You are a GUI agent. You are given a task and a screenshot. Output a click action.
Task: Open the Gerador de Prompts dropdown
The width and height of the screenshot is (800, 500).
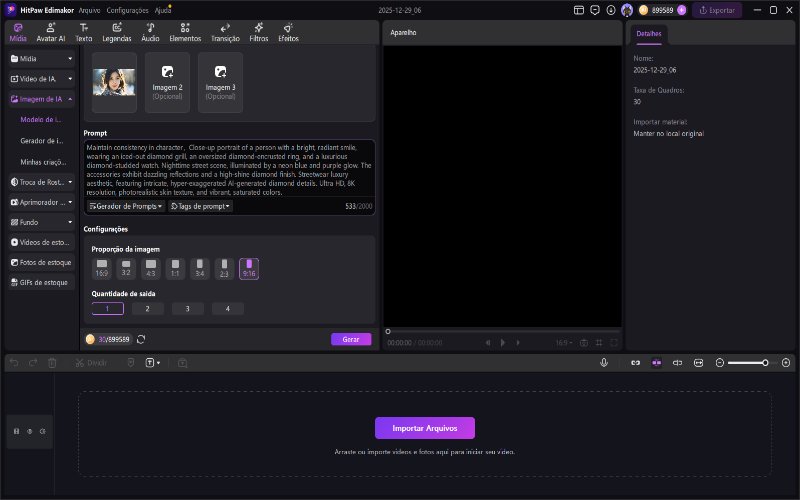(x=126, y=206)
